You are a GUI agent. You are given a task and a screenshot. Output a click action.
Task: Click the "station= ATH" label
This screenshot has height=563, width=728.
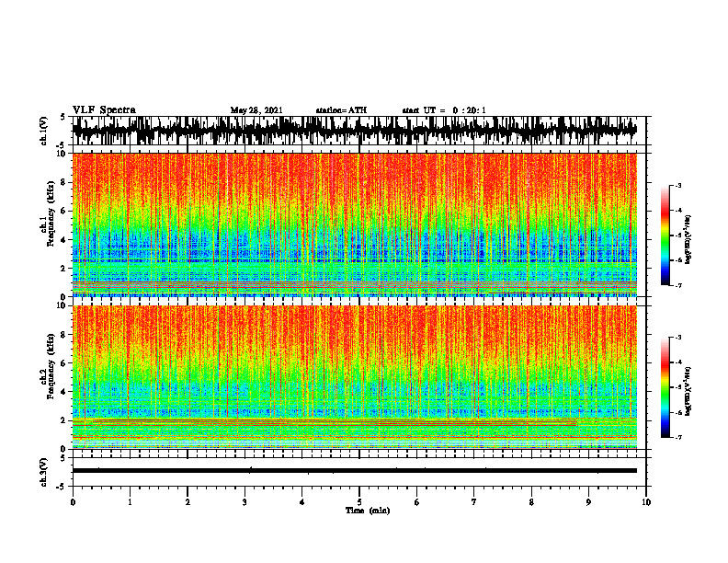pyautogui.click(x=341, y=110)
